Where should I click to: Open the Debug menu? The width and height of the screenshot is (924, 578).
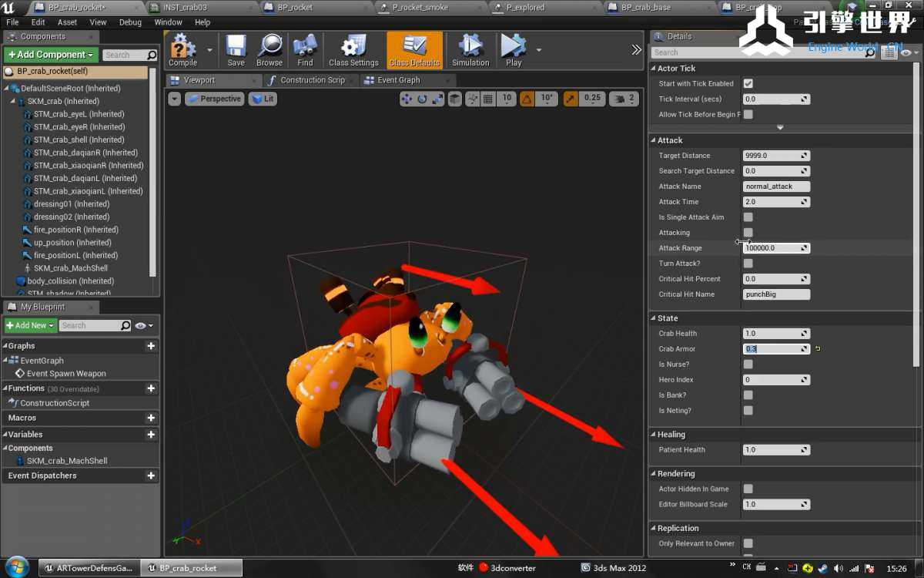coord(130,22)
